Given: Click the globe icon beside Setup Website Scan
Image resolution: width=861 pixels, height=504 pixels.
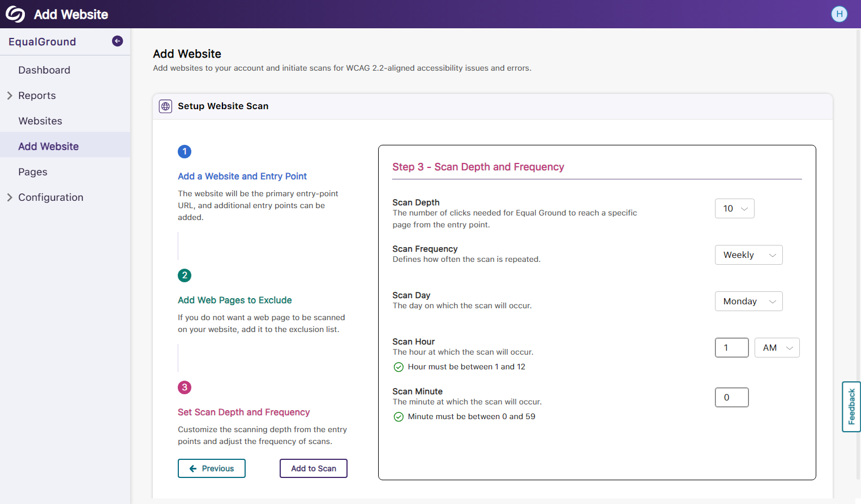Looking at the screenshot, I should click(165, 106).
